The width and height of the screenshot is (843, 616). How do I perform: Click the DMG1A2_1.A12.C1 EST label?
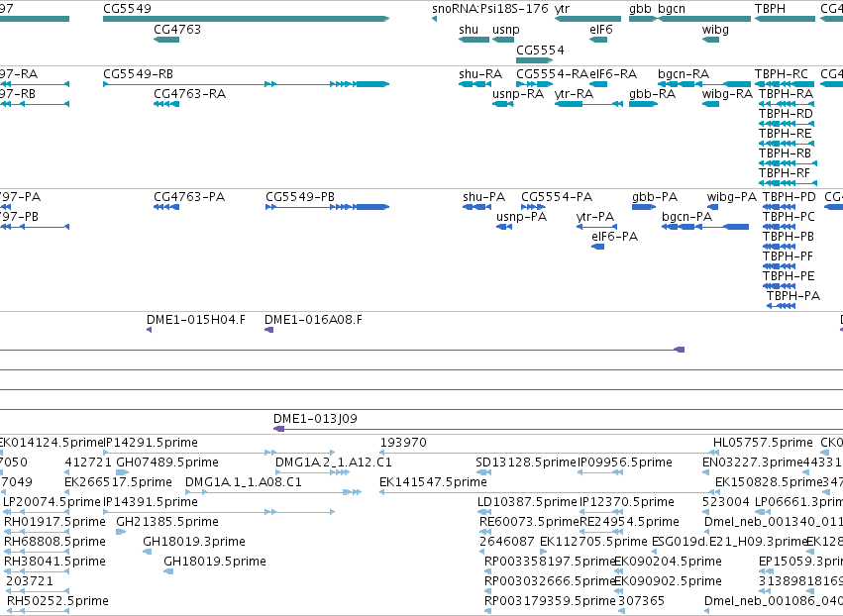coord(333,462)
